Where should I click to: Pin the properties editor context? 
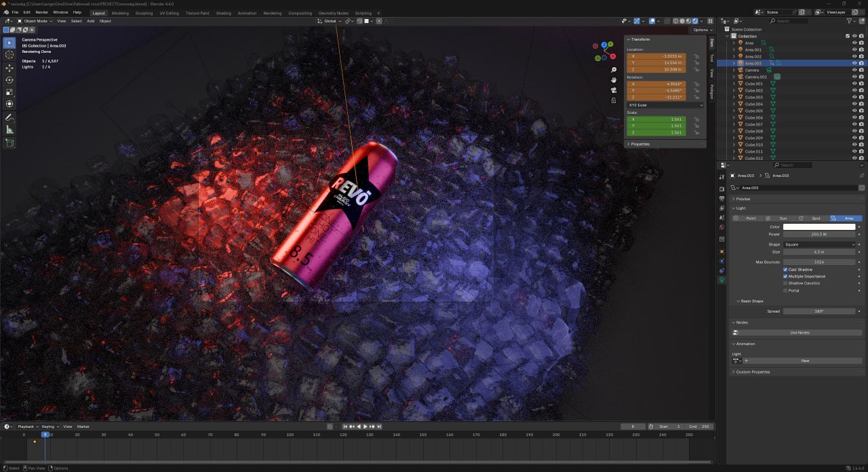coord(862,176)
